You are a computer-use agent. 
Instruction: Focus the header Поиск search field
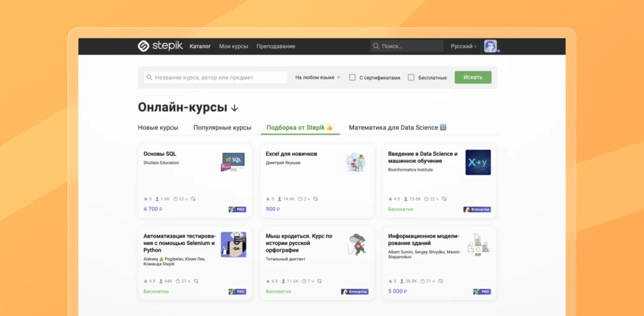(x=407, y=46)
